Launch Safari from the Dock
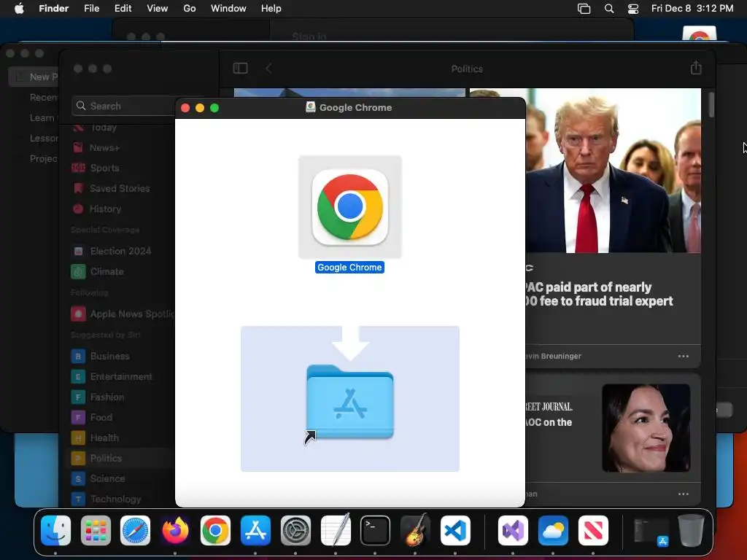747x560 pixels. click(x=135, y=530)
